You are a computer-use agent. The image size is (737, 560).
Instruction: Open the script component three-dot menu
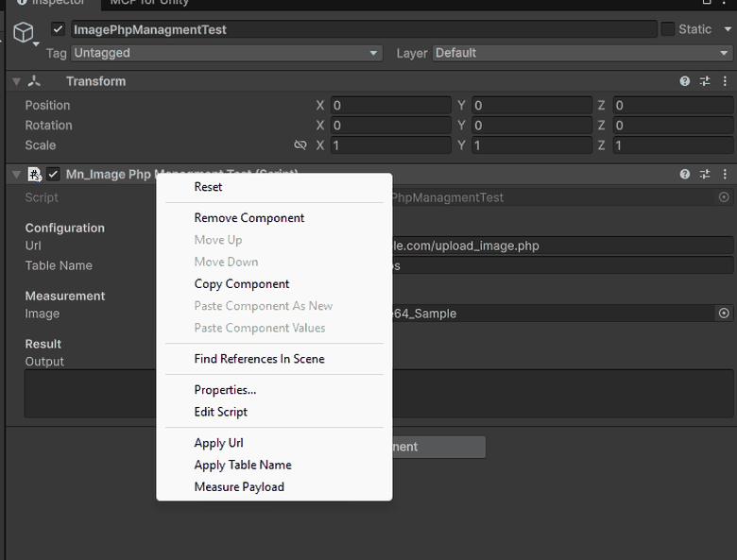(725, 175)
